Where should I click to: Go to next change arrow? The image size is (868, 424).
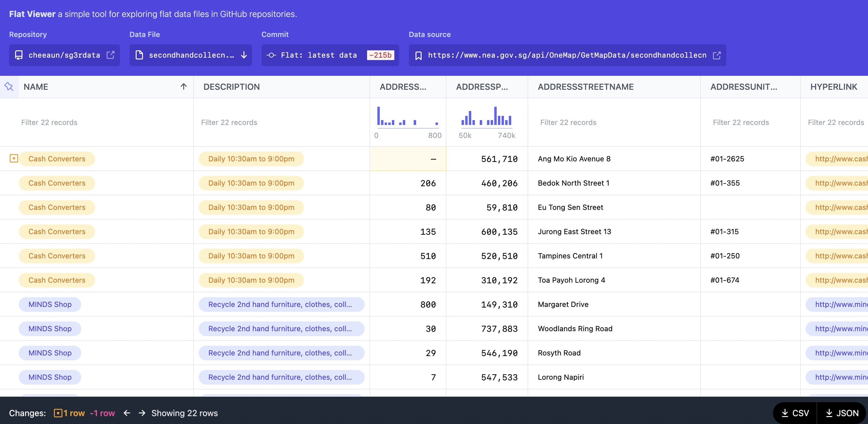coord(142,413)
